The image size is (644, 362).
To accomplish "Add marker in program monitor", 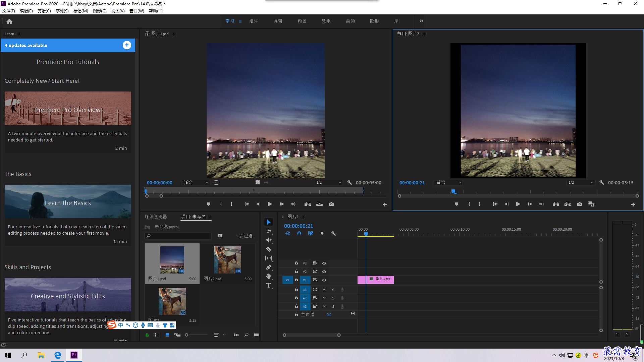I will coord(457,204).
